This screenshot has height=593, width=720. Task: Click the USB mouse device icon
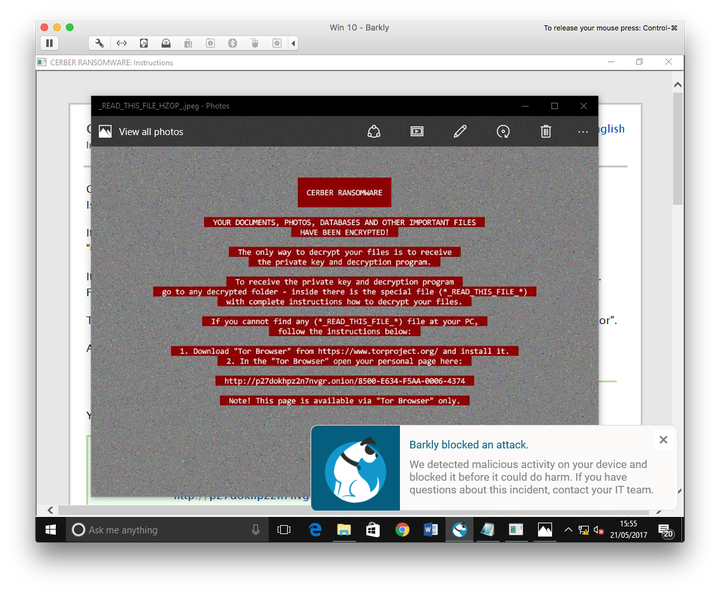point(255,43)
